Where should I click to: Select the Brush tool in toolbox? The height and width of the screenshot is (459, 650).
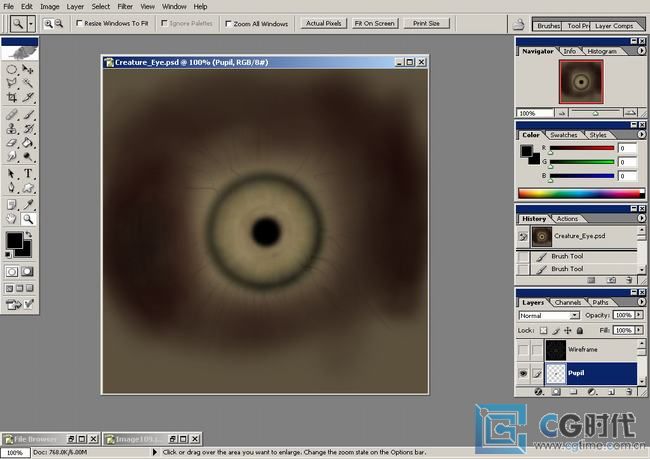click(28, 114)
